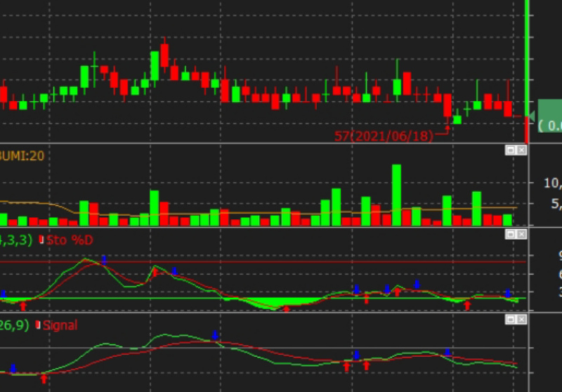Maximize the Sto %D stochastic panel

[511, 235]
